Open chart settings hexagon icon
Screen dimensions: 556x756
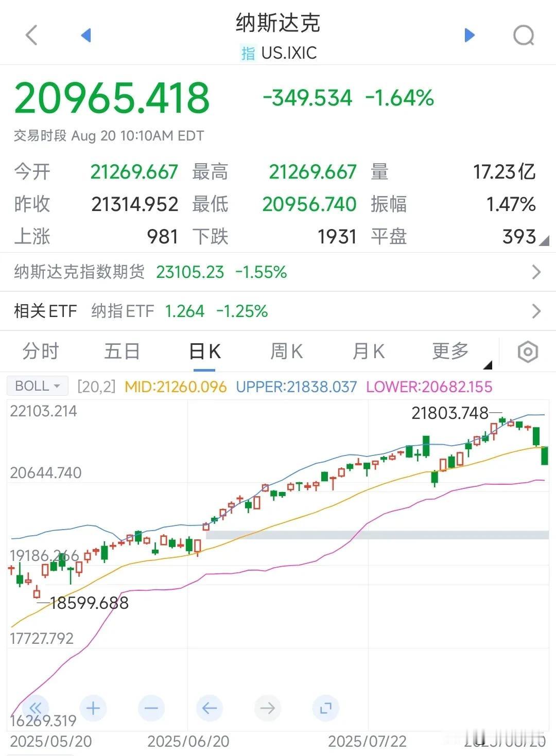pyautogui.click(x=528, y=352)
